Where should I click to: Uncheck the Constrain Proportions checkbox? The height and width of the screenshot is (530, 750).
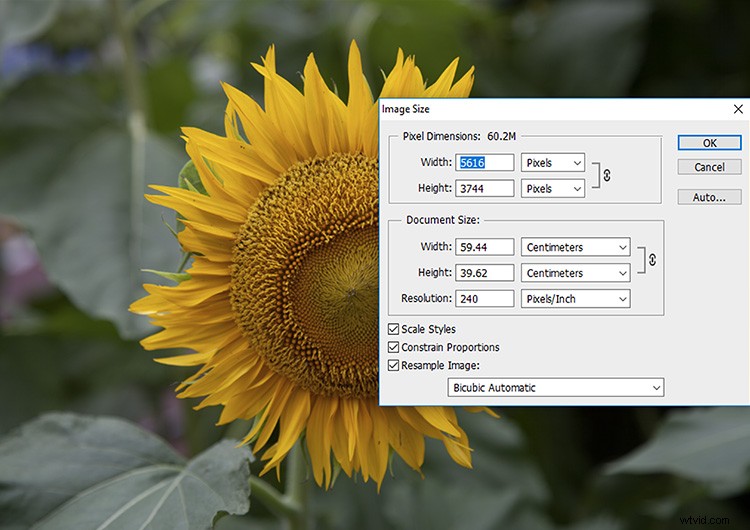393,347
